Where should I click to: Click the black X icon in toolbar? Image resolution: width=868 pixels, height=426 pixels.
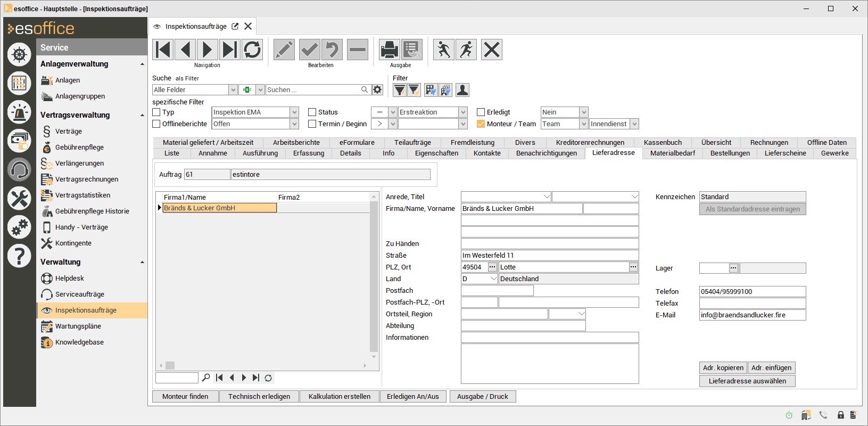(x=492, y=50)
